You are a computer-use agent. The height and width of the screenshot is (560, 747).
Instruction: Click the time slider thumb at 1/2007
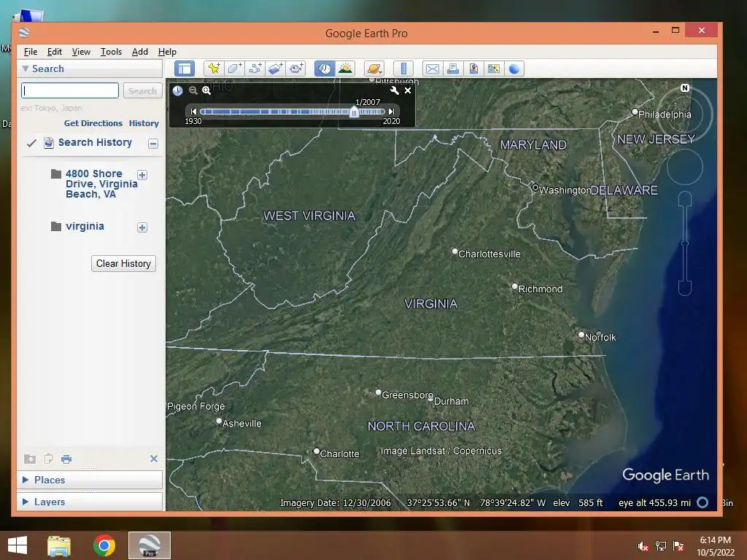[x=354, y=112]
